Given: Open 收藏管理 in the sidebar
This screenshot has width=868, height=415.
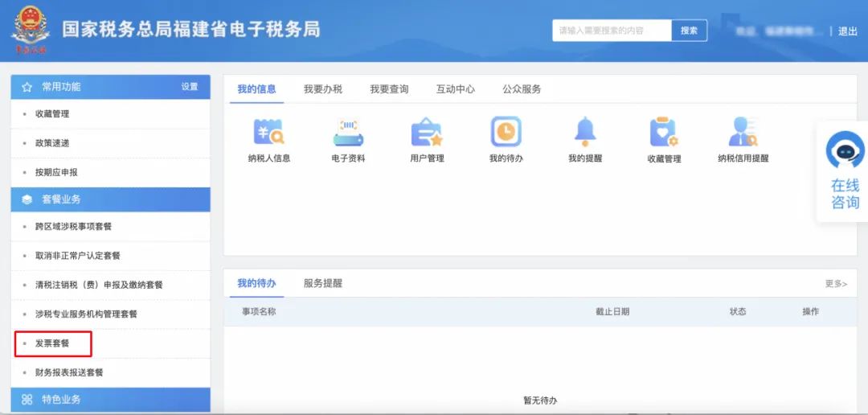Looking at the screenshot, I should tap(111, 114).
